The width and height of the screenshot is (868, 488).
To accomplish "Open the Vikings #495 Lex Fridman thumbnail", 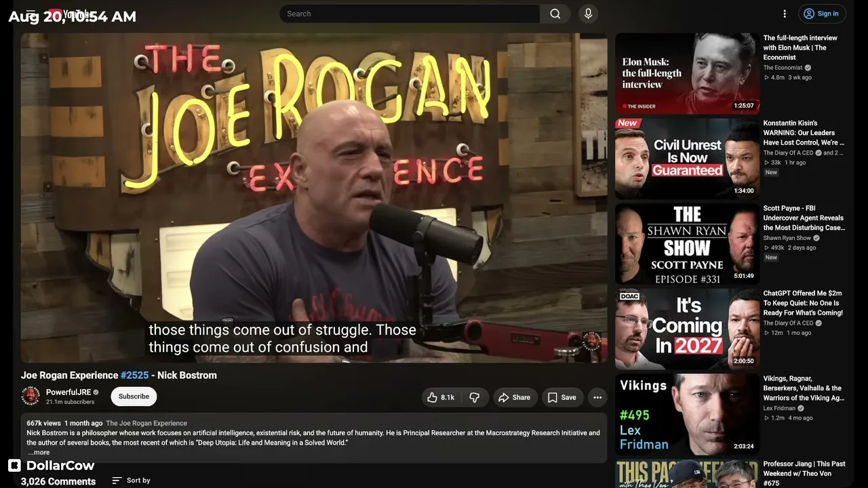I will point(687,414).
